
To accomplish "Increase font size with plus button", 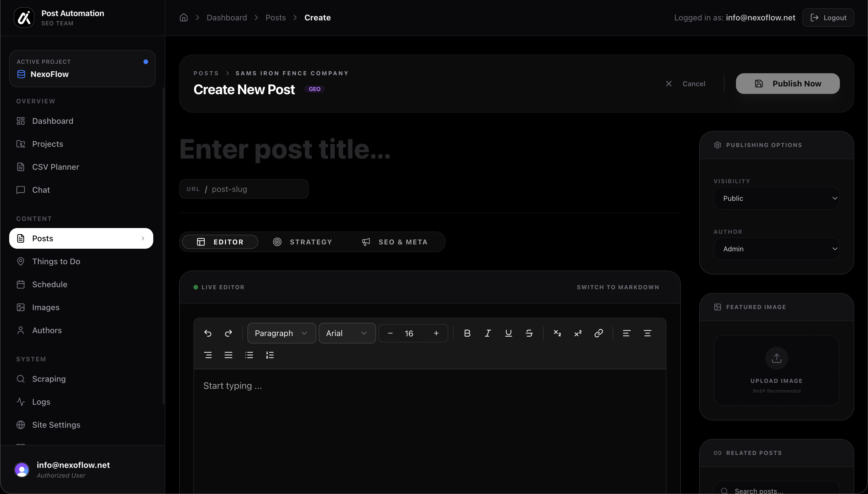I will (436, 333).
